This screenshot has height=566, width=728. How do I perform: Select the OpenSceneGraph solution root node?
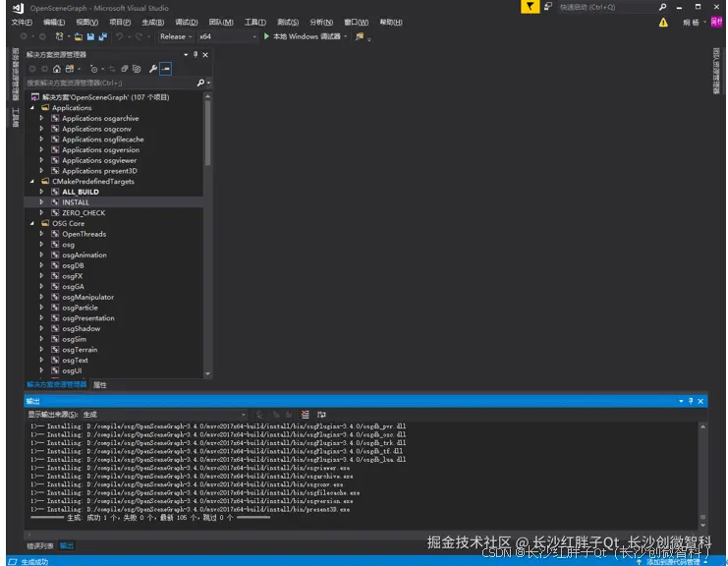105,97
